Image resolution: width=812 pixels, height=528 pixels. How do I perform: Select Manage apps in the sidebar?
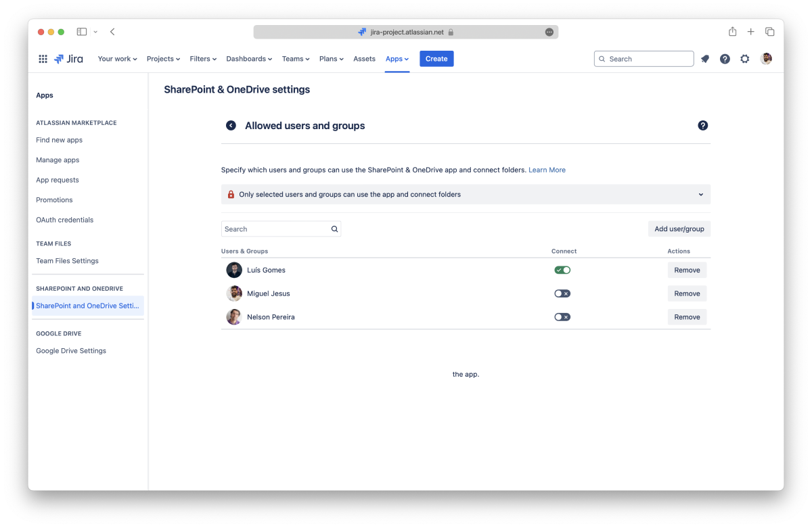(58, 160)
